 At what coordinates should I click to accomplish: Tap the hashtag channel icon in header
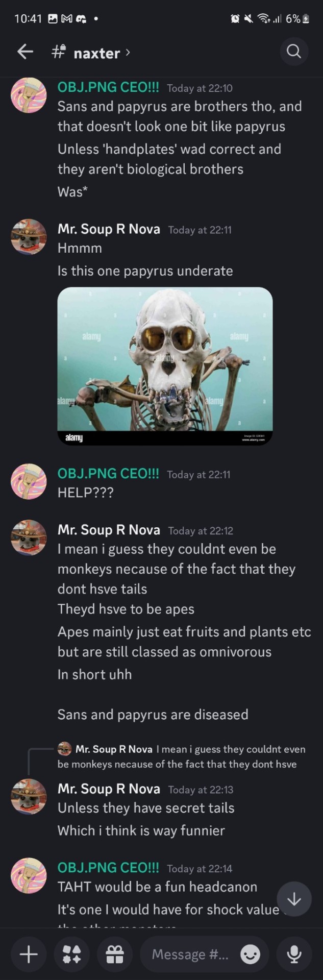point(59,52)
